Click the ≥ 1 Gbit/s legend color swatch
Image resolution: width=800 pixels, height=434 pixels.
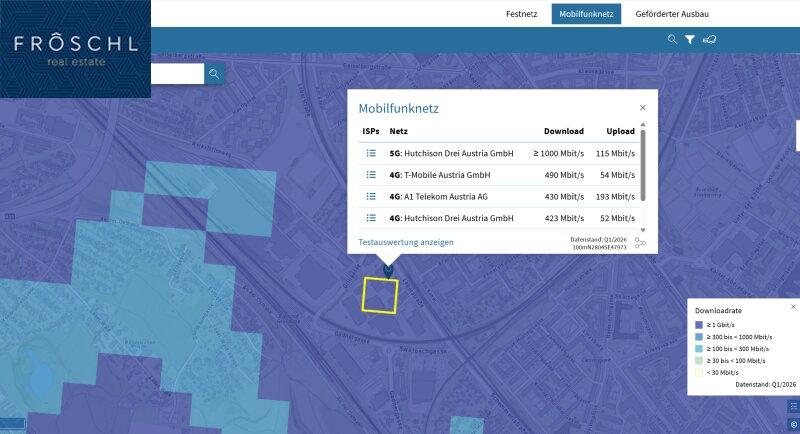[699, 325]
